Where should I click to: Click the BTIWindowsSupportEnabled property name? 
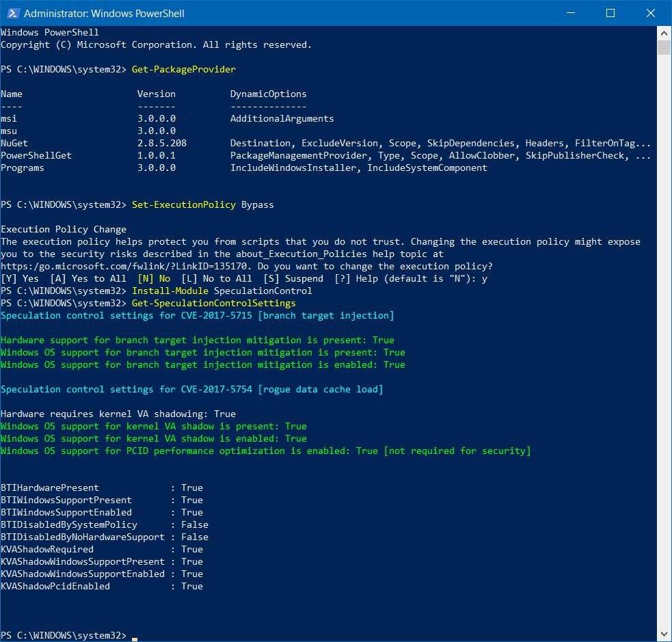click(66, 513)
